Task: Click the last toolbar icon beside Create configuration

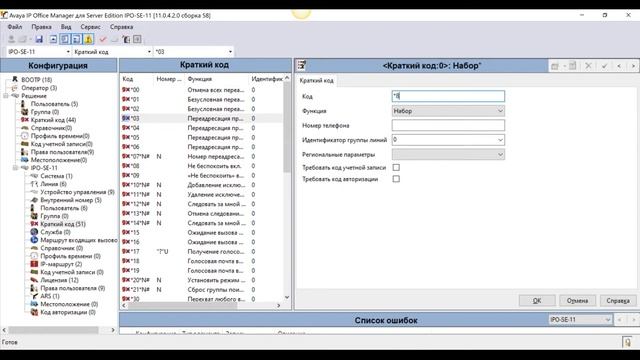Action: tap(137, 39)
